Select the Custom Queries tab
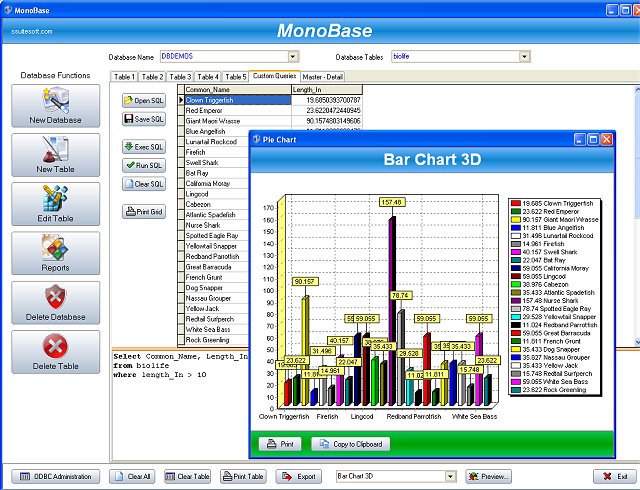Screen dimensions: 640x490 274,76
